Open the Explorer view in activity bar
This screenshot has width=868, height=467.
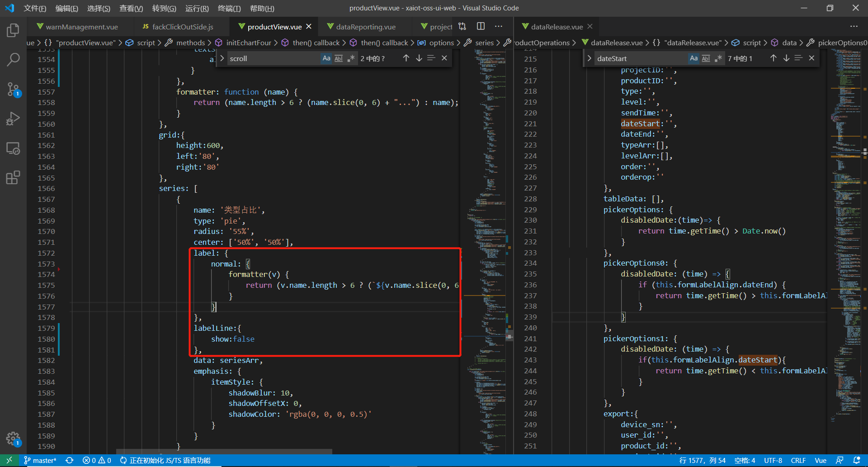(13, 30)
